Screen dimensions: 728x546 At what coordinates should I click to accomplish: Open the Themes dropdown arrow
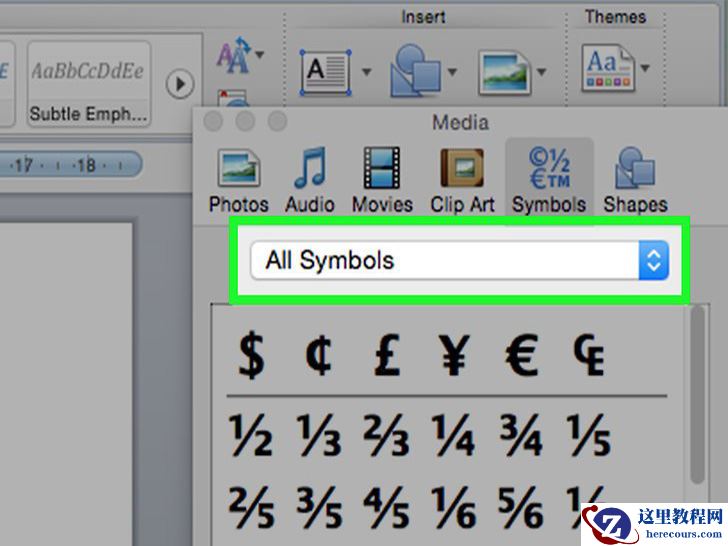point(645,68)
